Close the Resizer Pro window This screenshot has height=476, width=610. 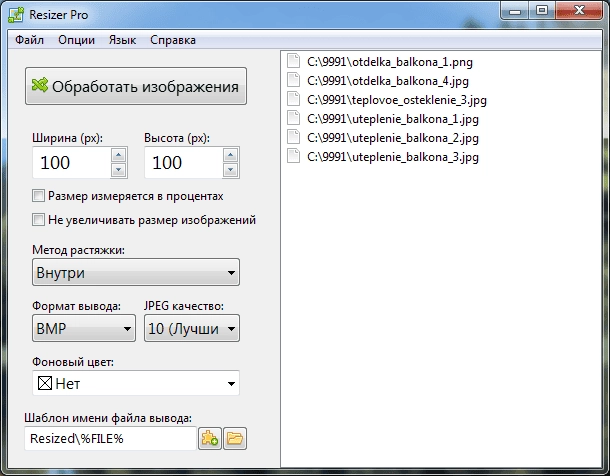(579, 10)
